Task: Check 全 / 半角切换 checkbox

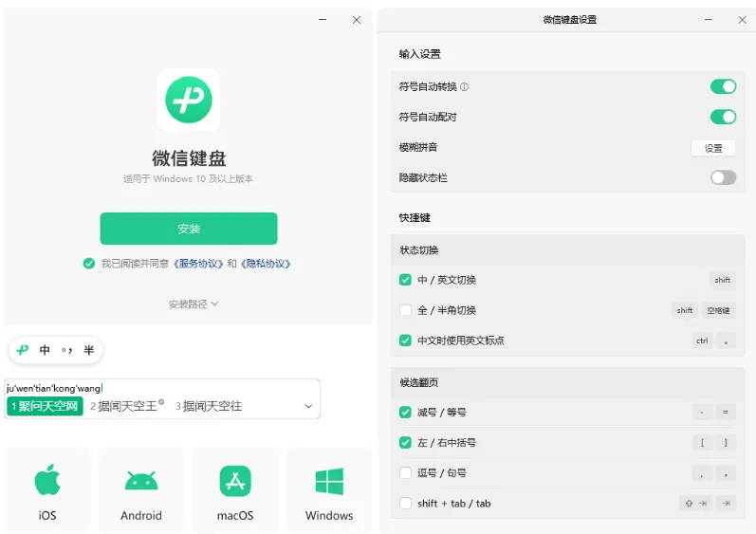Action: [405, 310]
